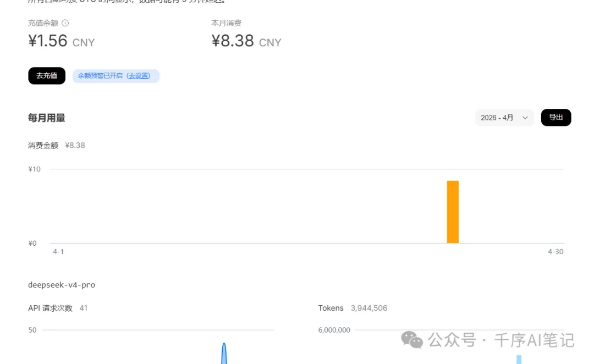The image size is (594, 364).
Task: Click the orange spending bar in the chart
Action: 453,212
